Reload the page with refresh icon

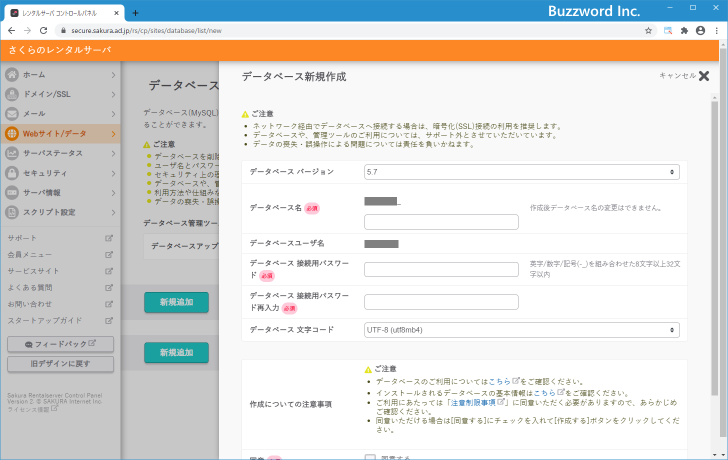point(44,31)
